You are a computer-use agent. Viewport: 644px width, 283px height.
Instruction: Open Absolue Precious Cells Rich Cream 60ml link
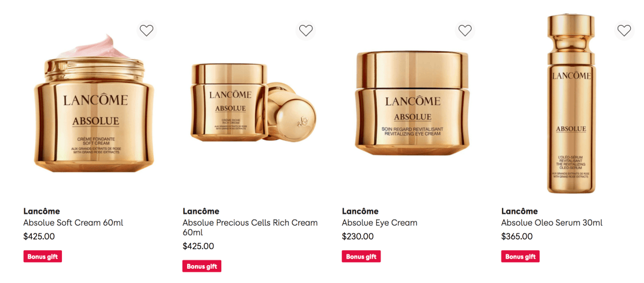click(x=250, y=227)
